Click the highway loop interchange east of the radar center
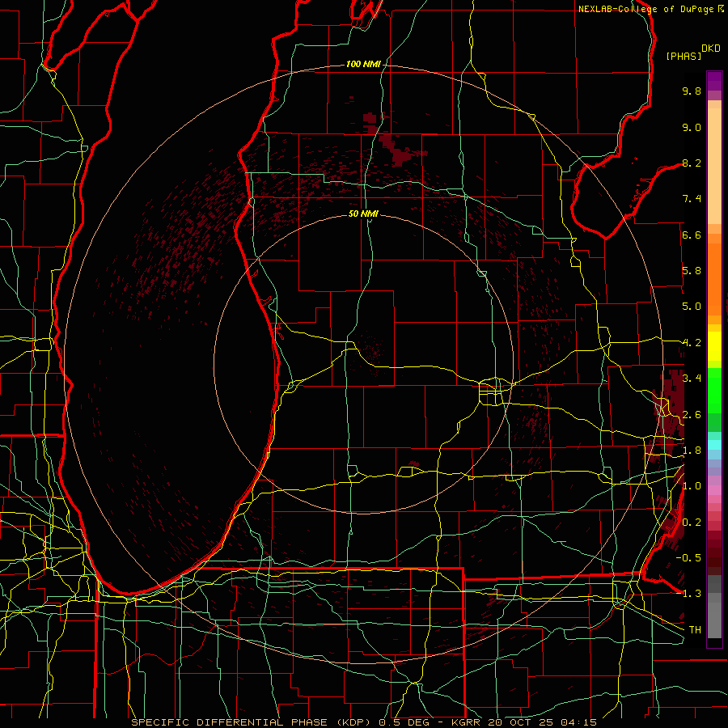728x728 pixels. pos(492,392)
